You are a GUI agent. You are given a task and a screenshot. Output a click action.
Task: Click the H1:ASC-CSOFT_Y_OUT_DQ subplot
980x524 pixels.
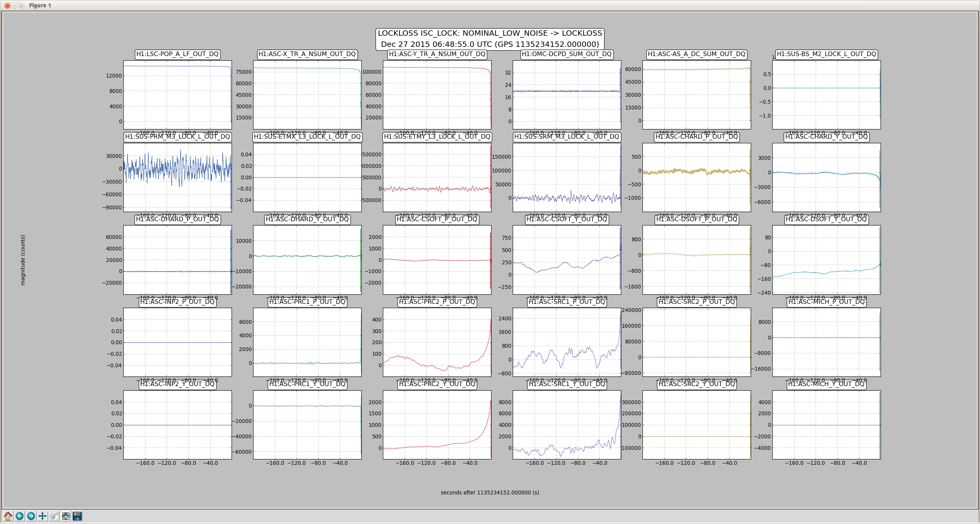567,260
